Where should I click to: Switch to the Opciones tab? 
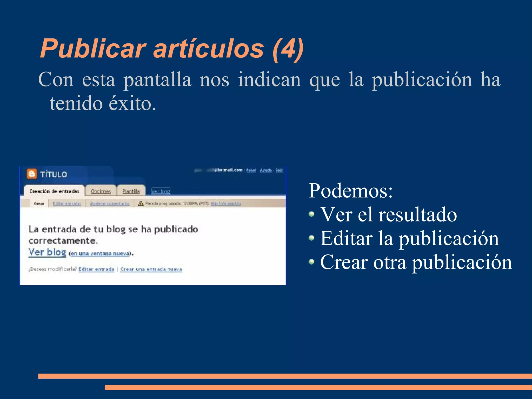pos(101,191)
